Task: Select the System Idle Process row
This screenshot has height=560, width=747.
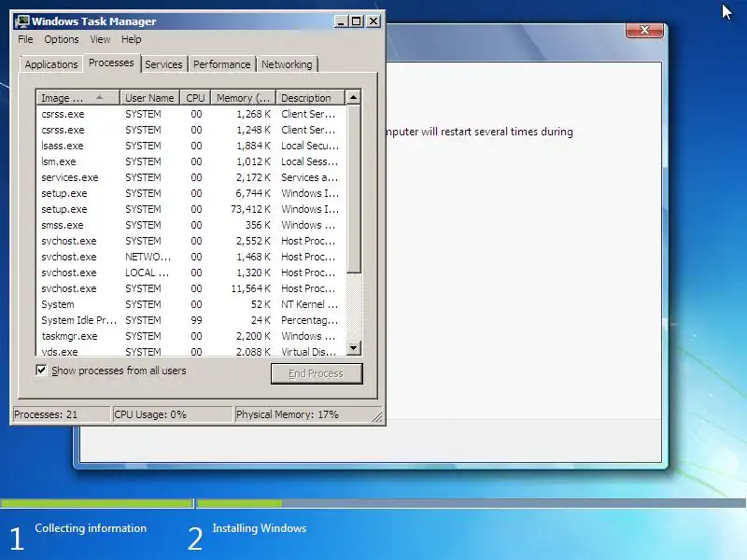Action: [190, 320]
